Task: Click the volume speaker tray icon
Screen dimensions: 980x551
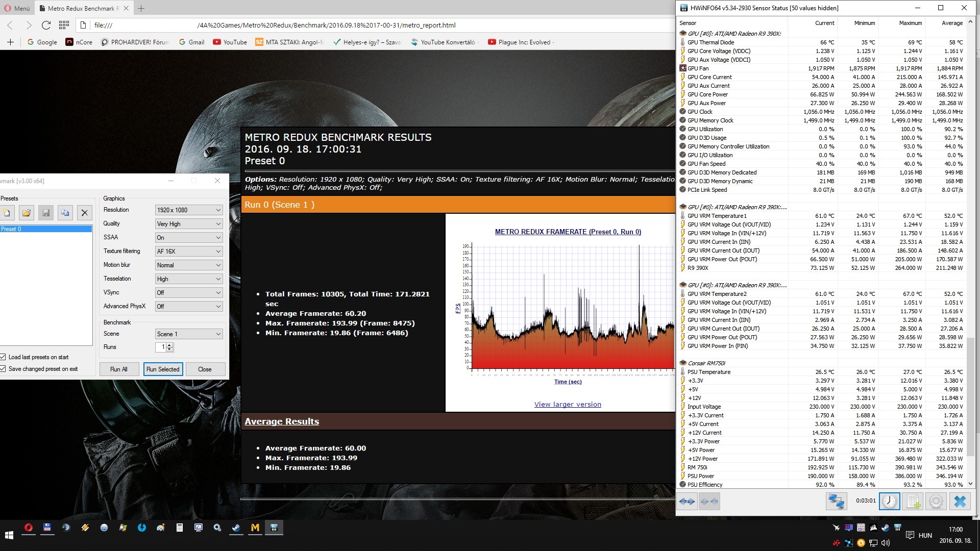Action: tap(886, 543)
